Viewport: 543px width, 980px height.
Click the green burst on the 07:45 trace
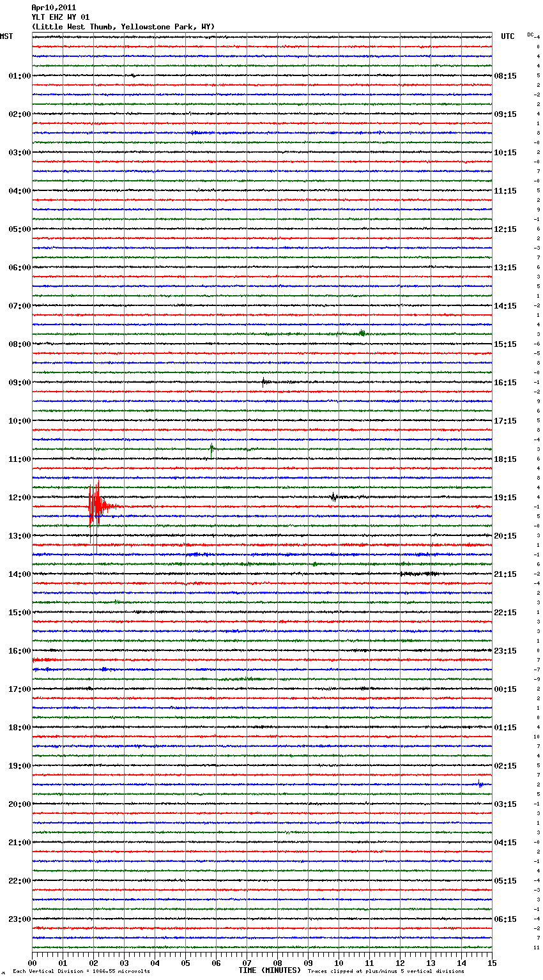(362, 333)
